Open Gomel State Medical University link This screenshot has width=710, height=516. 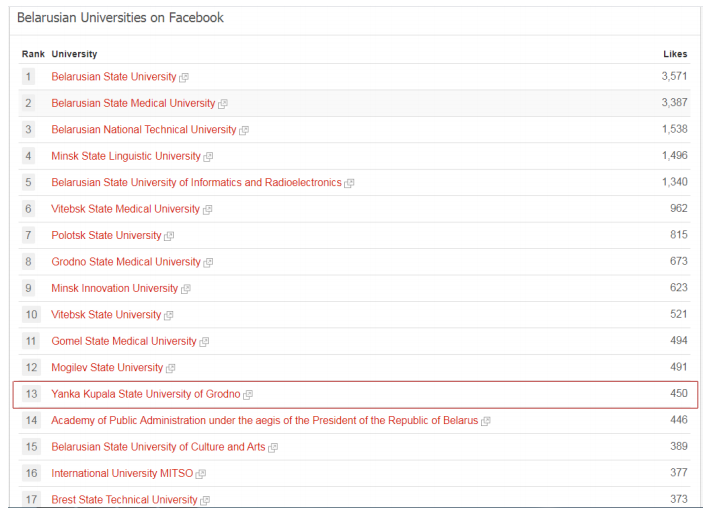[x=124, y=341]
